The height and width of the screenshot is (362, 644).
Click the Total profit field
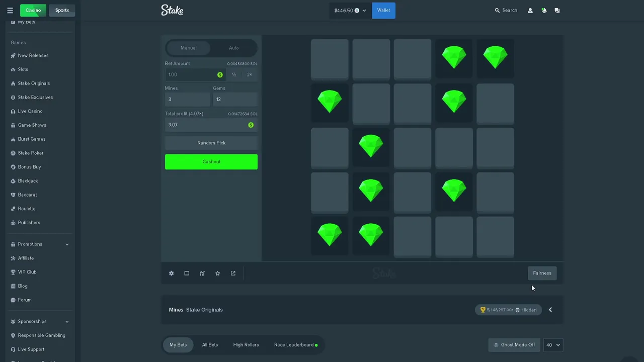211,125
